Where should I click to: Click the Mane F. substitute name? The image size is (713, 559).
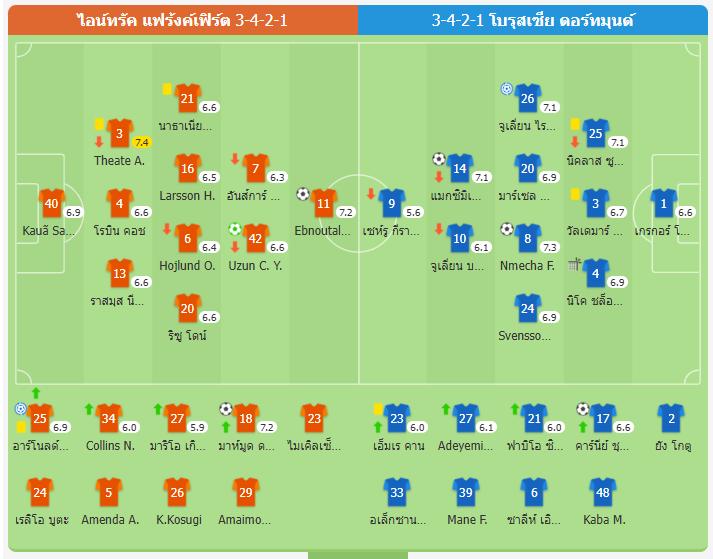(x=464, y=520)
